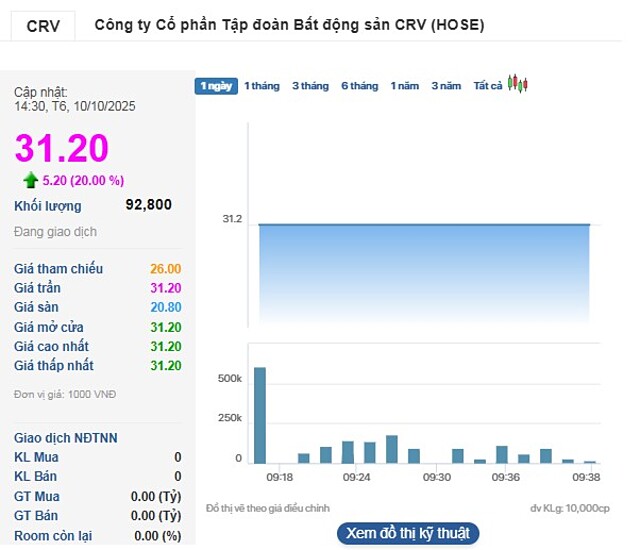640x550 pixels.
Task: Show all data with "Tất cả"
Action: click(x=487, y=86)
